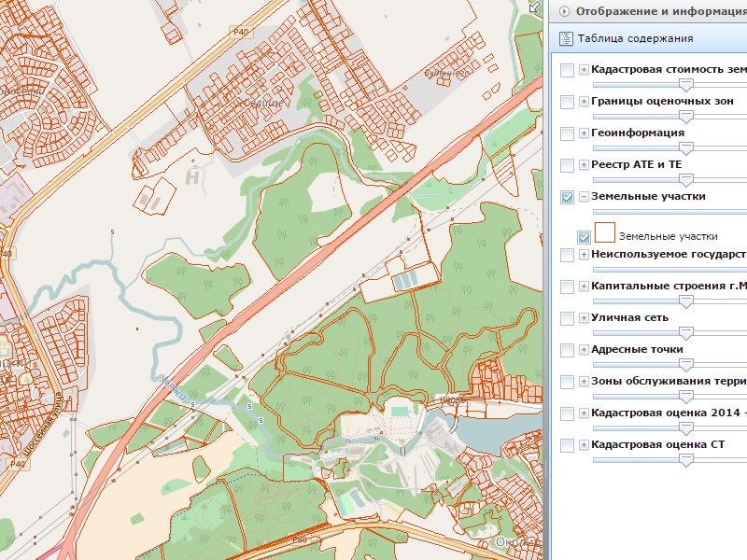
Task: Turn on the Геоинформация layer checkbox
Action: (x=567, y=133)
